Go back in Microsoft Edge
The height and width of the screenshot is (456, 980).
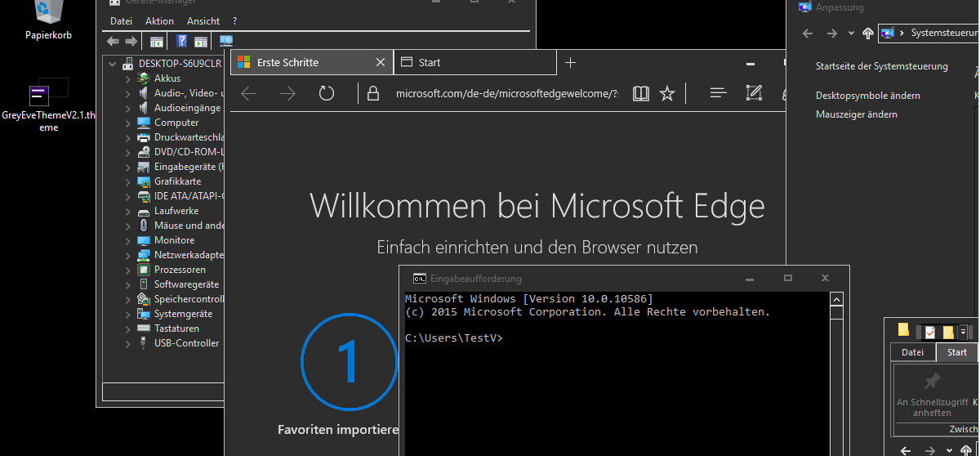point(249,93)
